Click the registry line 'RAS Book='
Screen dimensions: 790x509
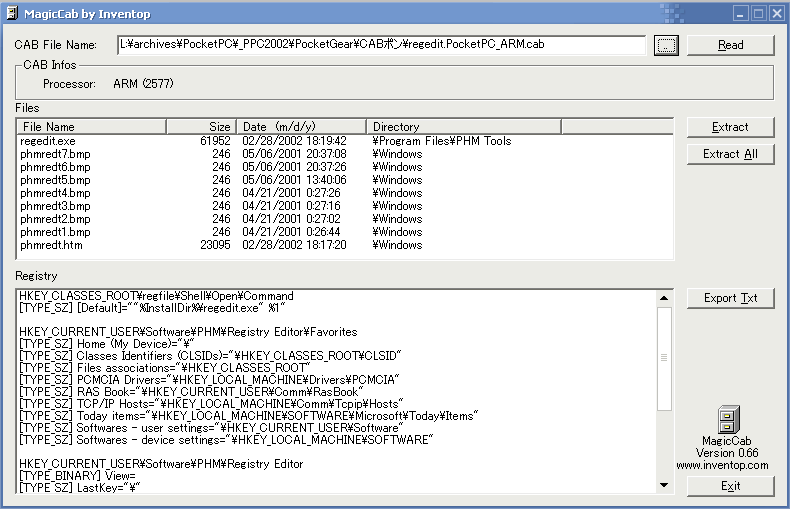point(191,393)
